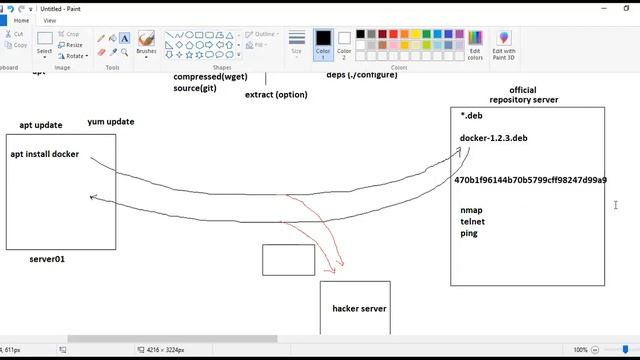This screenshot has height=360, width=640.
Task: Select the Rectangle shape
Action: (x=199, y=35)
